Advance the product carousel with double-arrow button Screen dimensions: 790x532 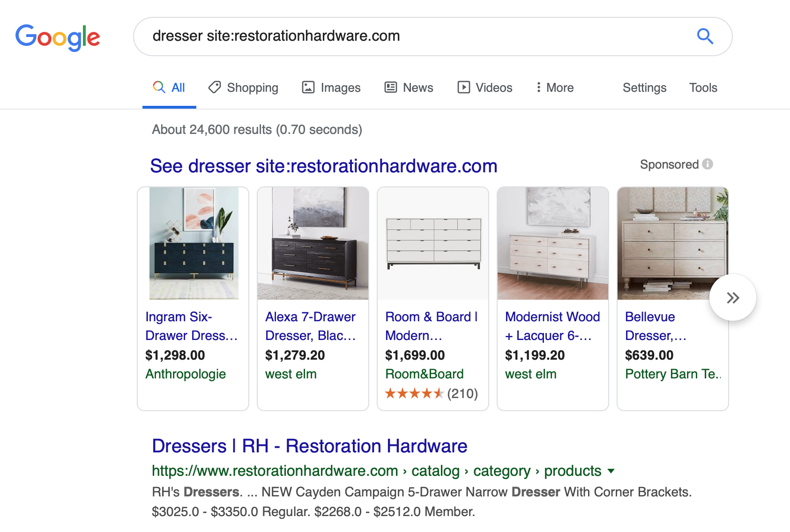732,297
